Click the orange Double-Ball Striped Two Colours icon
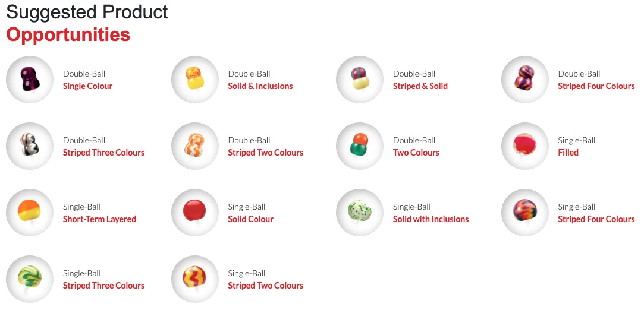The width and height of the screenshot is (644, 310). coord(194,146)
